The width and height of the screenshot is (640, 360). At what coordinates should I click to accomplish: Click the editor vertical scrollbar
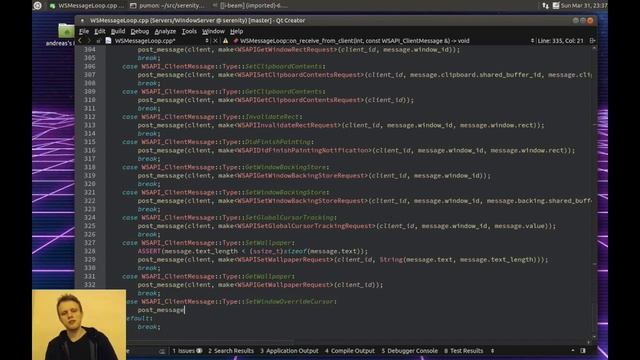(x=594, y=192)
